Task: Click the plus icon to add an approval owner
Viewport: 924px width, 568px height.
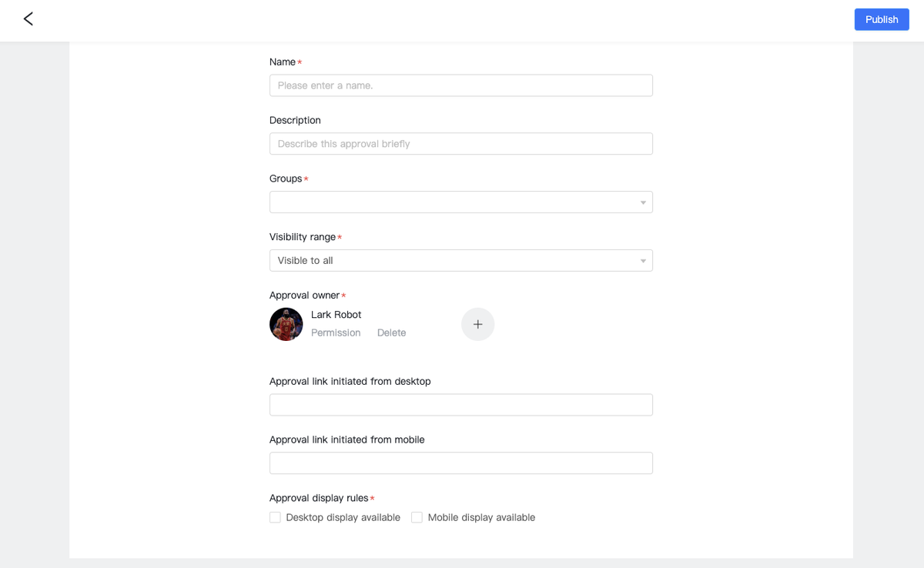Action: tap(477, 324)
